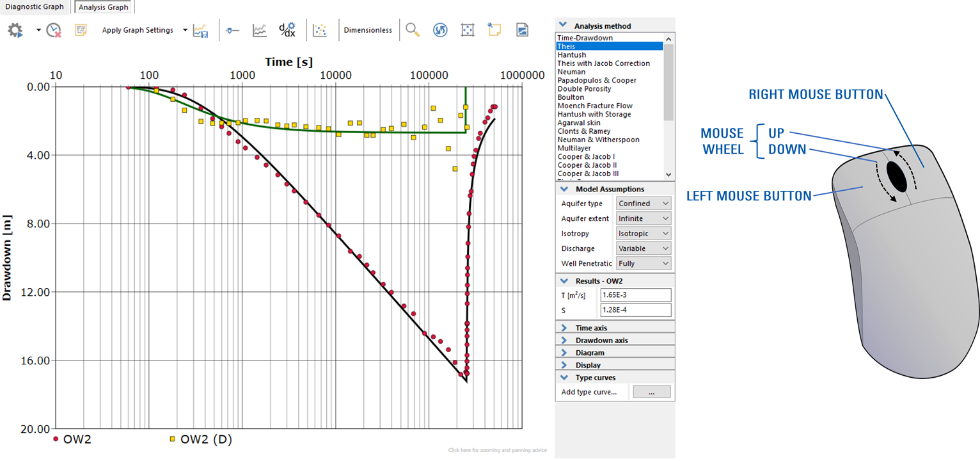
Task: Click the T transmissivity value field
Action: [x=635, y=295]
